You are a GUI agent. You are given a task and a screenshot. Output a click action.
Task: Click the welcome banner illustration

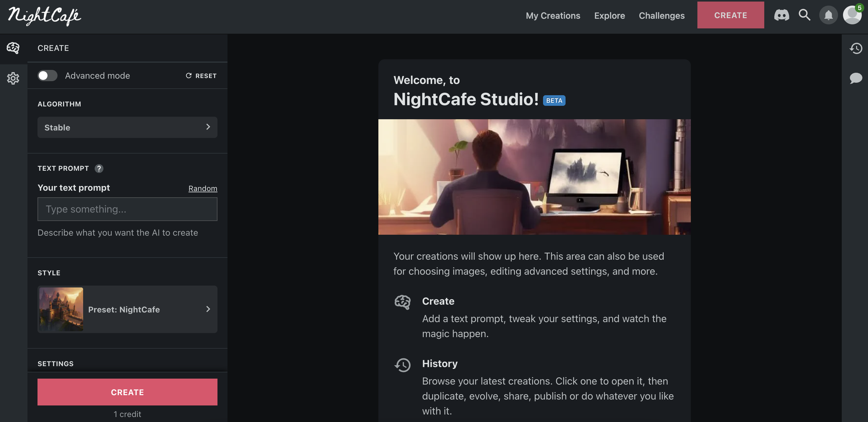tap(534, 177)
